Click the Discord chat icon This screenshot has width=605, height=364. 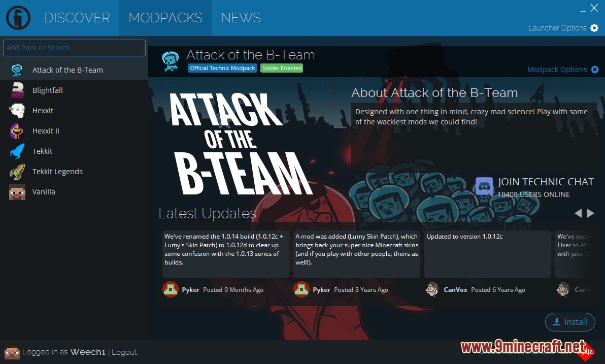click(484, 187)
